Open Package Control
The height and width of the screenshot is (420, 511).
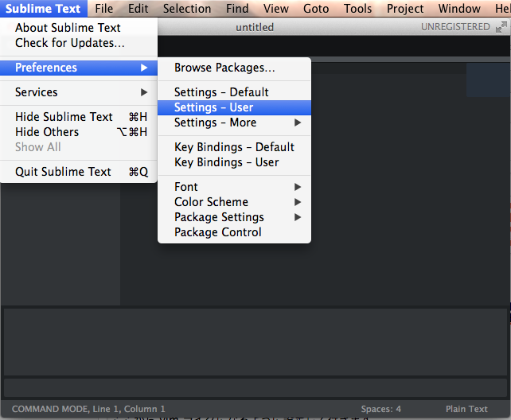pyautogui.click(x=234, y=232)
